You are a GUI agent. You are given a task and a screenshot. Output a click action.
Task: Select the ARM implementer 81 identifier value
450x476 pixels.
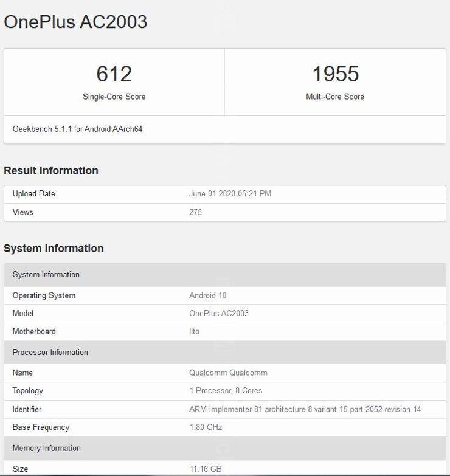point(305,409)
